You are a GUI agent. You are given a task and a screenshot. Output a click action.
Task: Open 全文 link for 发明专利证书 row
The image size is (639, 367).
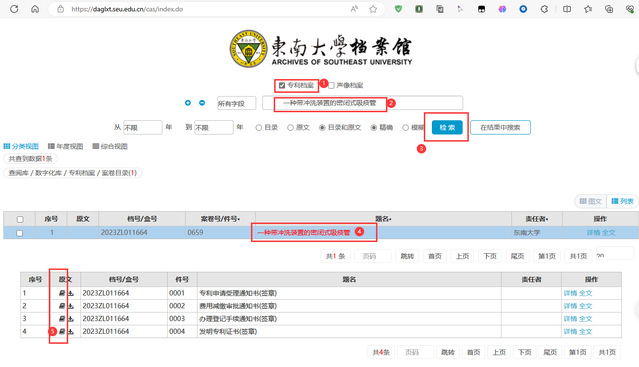[586, 332]
